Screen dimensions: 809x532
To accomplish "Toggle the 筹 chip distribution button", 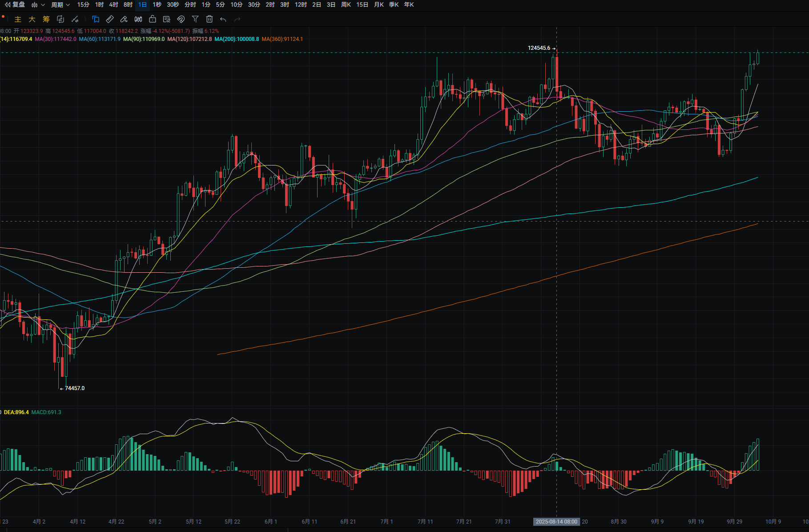I will pos(46,19).
